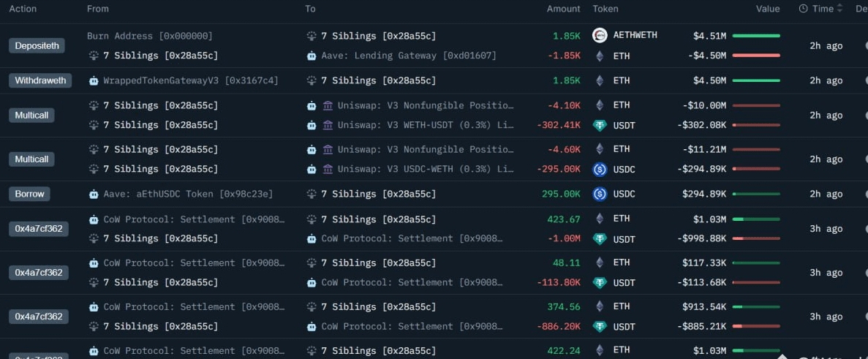Select the Value column header

coord(768,9)
